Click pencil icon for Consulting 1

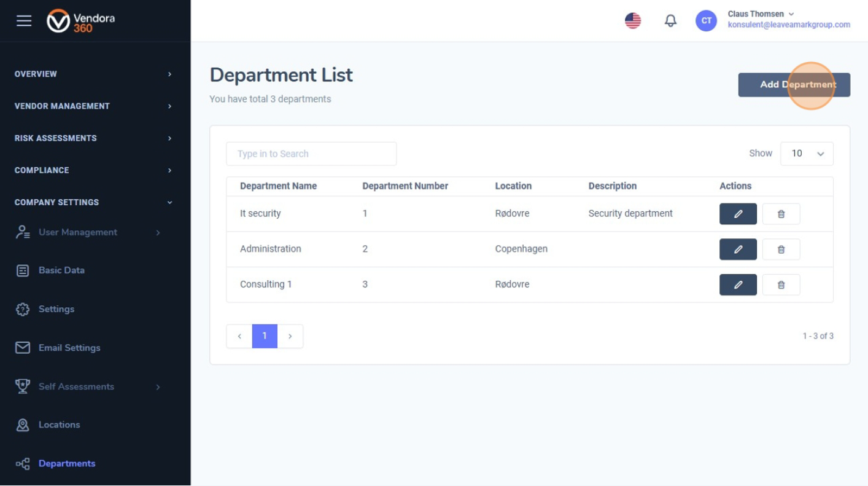pos(738,285)
